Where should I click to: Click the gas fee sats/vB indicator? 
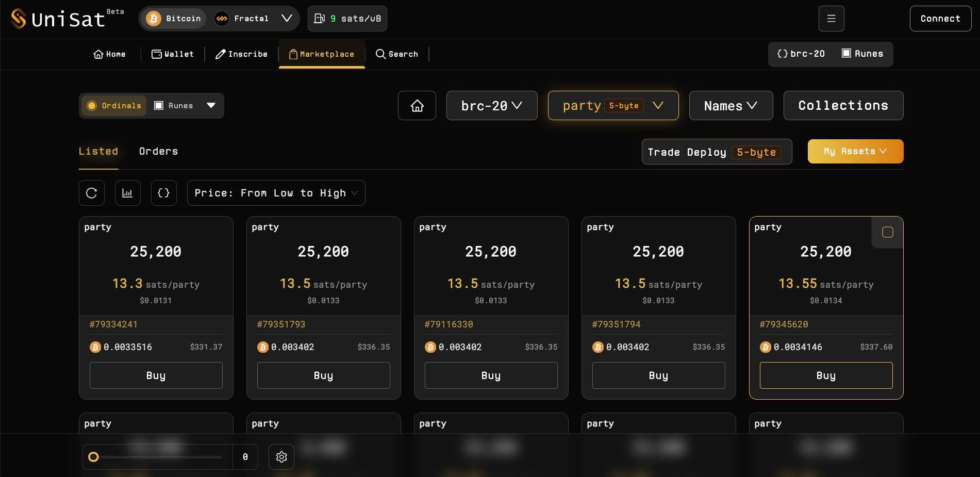347,19
